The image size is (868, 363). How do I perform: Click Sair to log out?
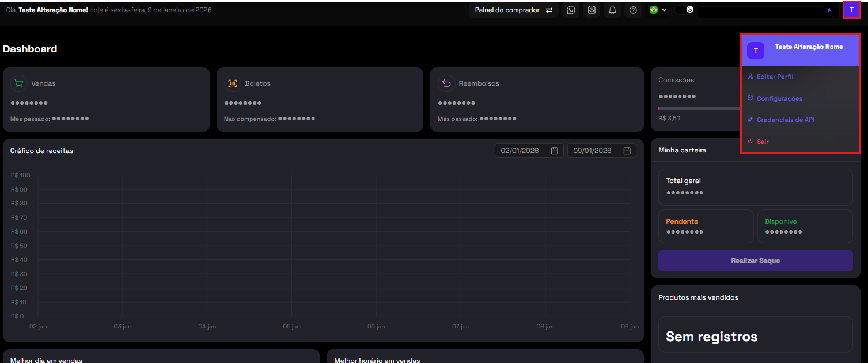coord(763,142)
